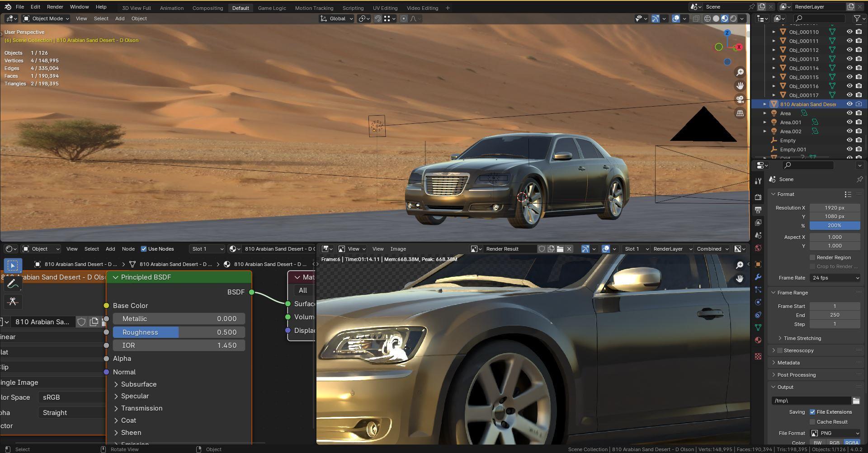Open the Format presets list icon
The height and width of the screenshot is (453, 868).
click(x=848, y=194)
